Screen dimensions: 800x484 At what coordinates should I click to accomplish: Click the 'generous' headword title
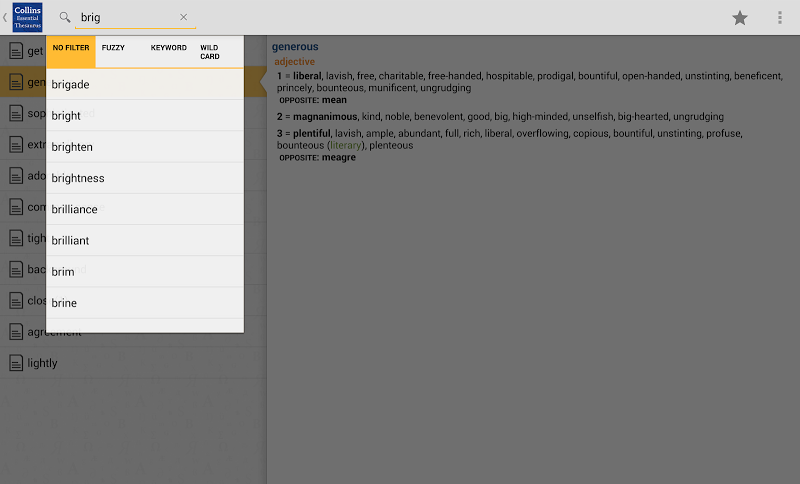click(295, 47)
